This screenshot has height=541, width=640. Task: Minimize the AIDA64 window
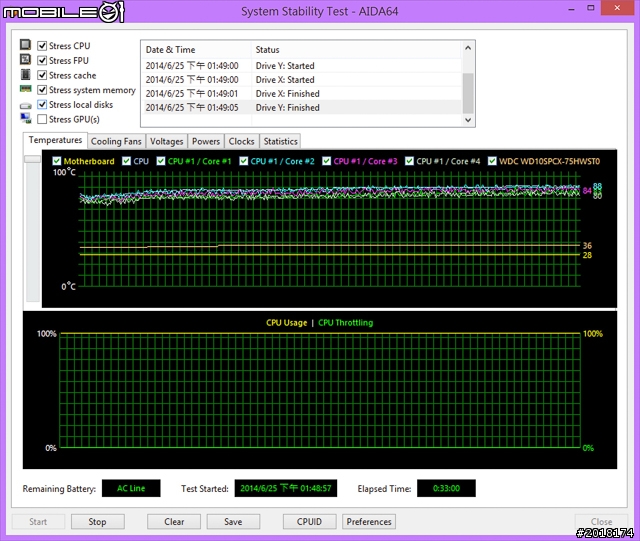[x=571, y=8]
